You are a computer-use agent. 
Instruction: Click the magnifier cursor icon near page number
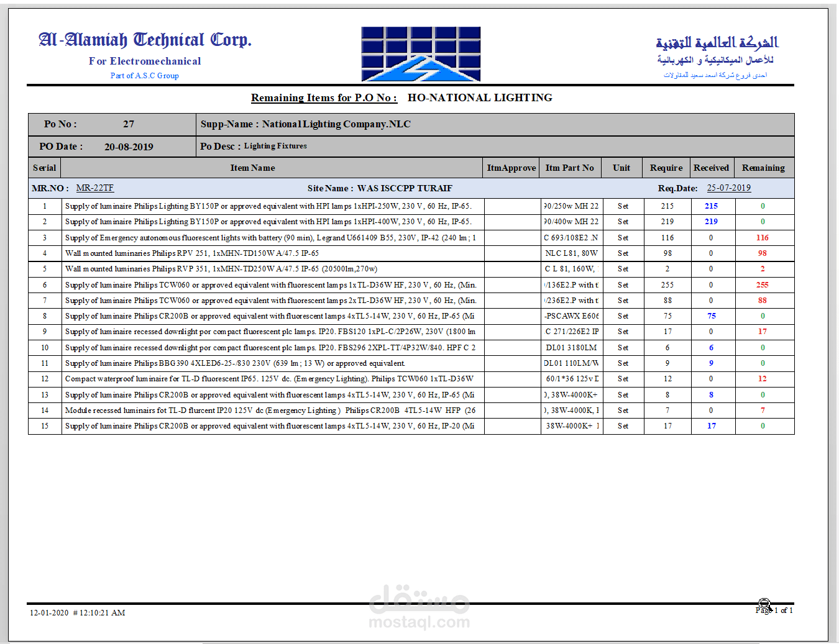[x=764, y=604]
